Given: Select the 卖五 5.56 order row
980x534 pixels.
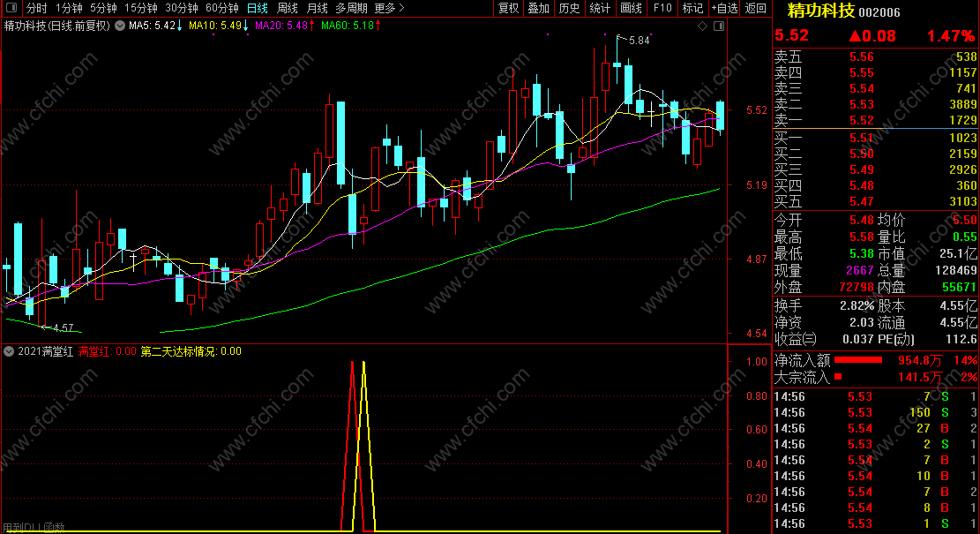Looking at the screenshot, I should click(x=876, y=56).
